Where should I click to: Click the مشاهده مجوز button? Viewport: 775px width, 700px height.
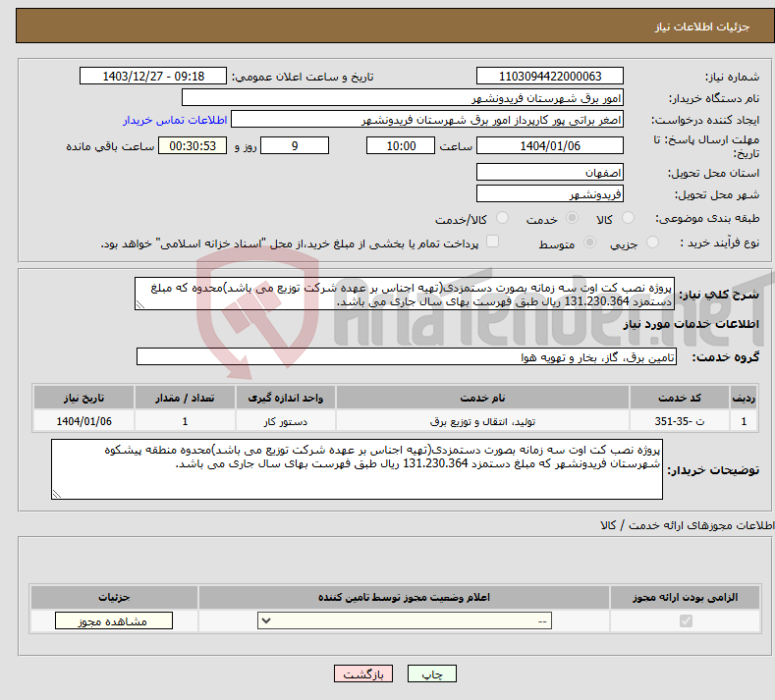coord(114,620)
